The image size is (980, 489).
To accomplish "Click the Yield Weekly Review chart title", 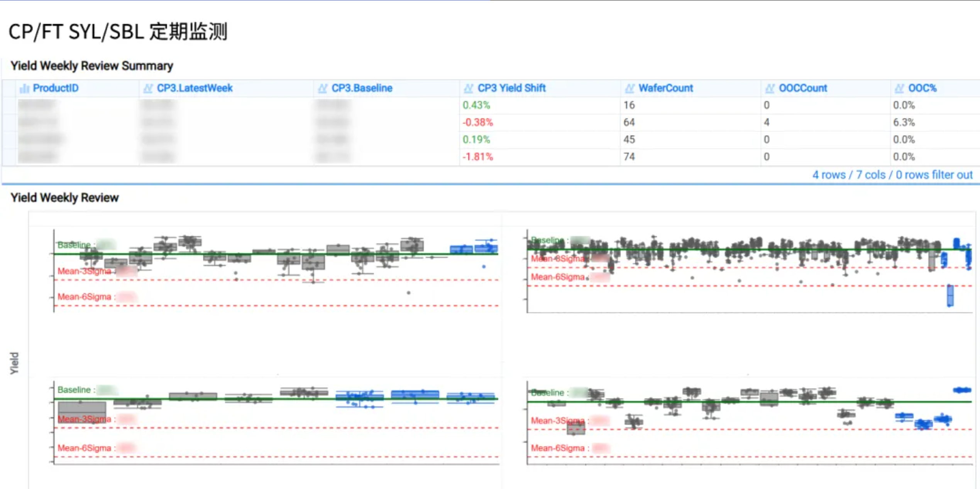I will (x=64, y=198).
